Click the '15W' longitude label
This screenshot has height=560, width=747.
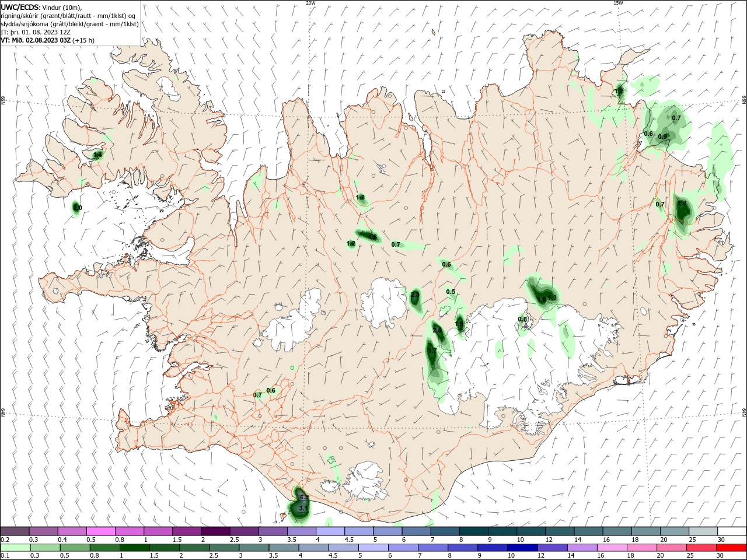[x=618, y=3]
